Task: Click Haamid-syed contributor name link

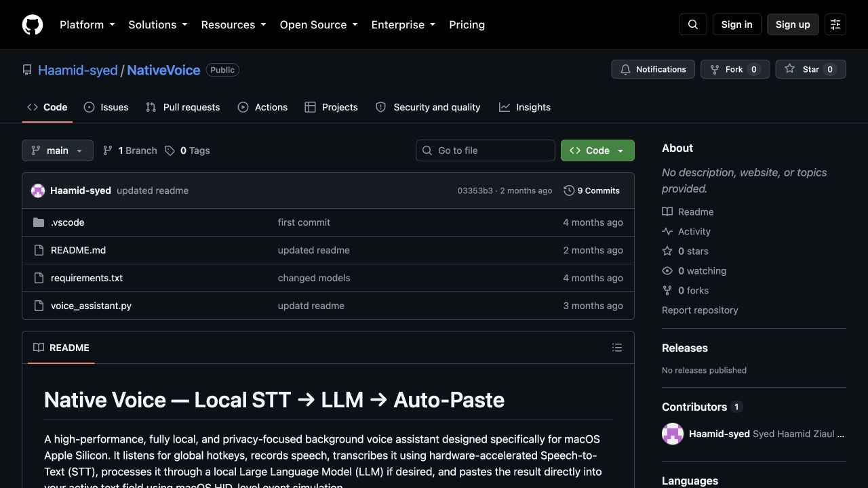Action: (x=719, y=434)
